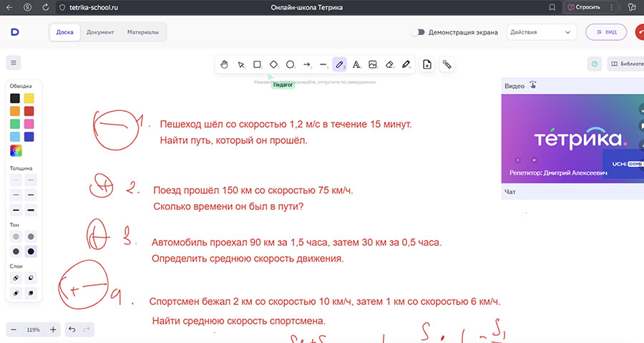644x343 pixels.
Task: Choose the rectangle shape tool
Action: tap(258, 64)
